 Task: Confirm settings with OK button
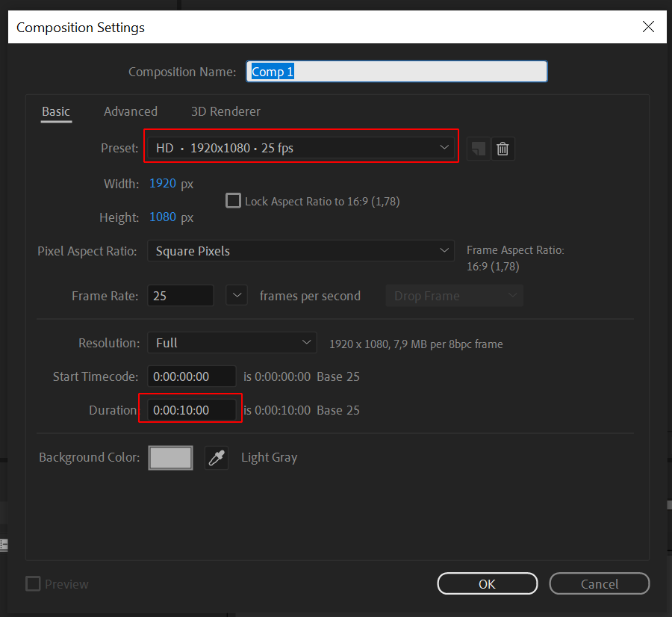pyautogui.click(x=487, y=584)
